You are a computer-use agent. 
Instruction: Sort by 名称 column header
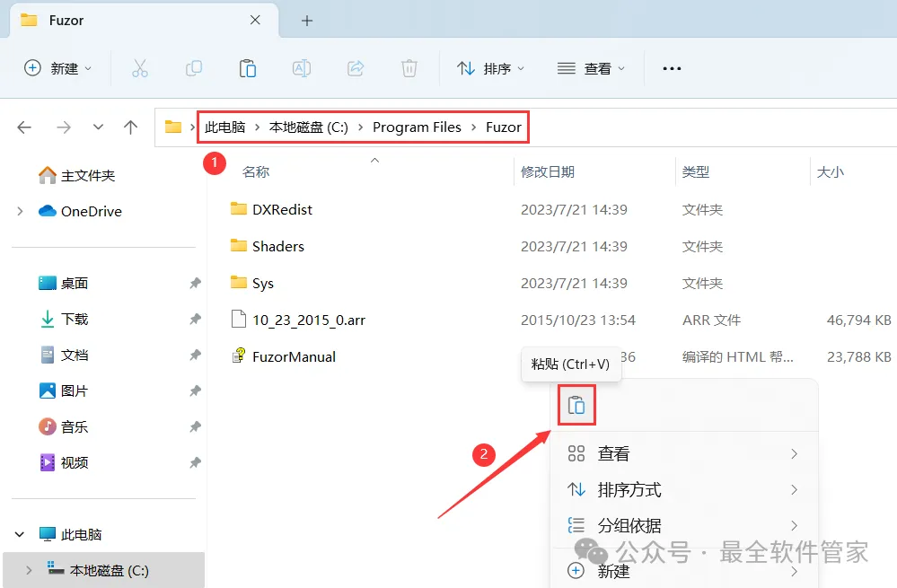[x=256, y=171]
